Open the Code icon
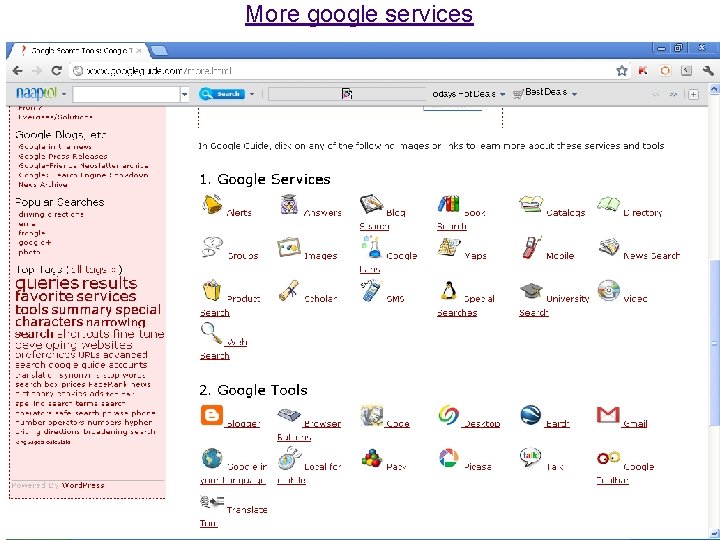The image size is (720, 540). [x=371, y=416]
